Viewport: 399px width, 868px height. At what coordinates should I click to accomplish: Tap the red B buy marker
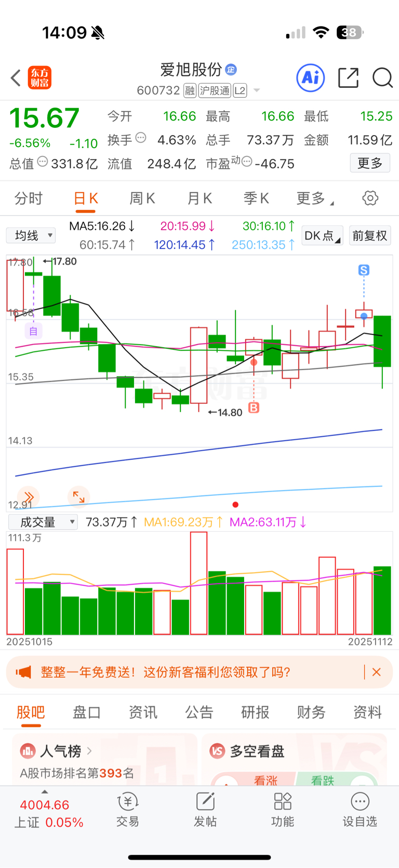254,407
